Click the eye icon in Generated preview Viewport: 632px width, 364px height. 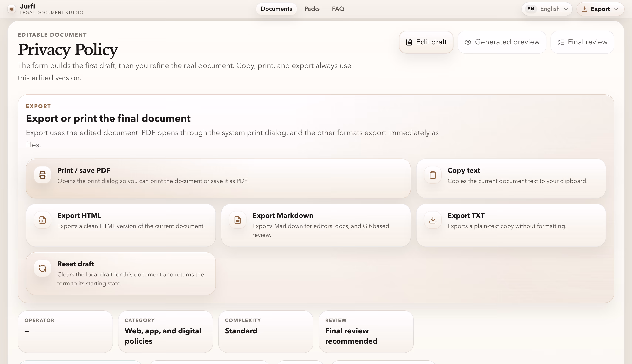click(468, 42)
